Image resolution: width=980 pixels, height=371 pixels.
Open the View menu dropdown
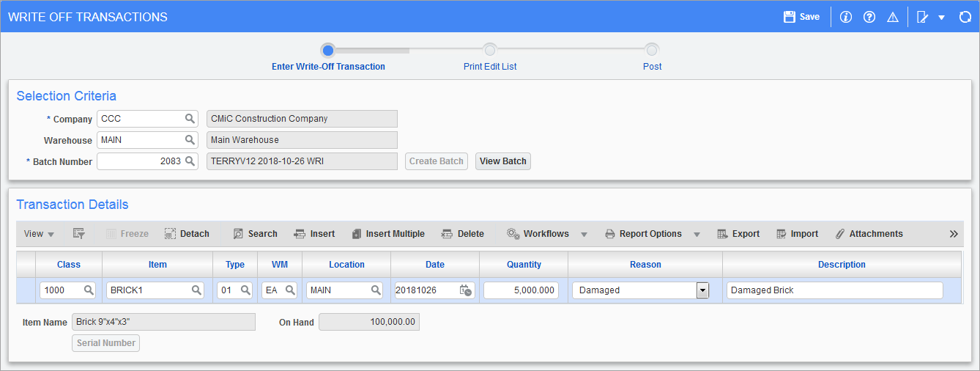[x=39, y=234]
